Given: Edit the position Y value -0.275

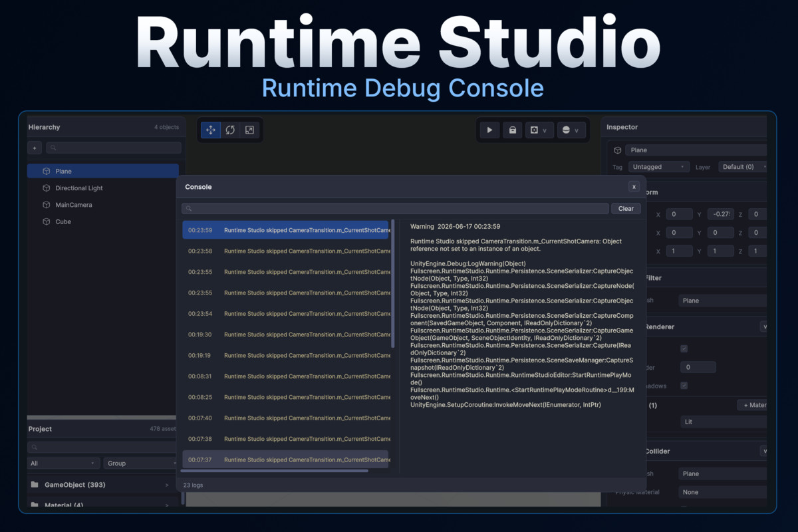Looking at the screenshot, I should tap(720, 214).
